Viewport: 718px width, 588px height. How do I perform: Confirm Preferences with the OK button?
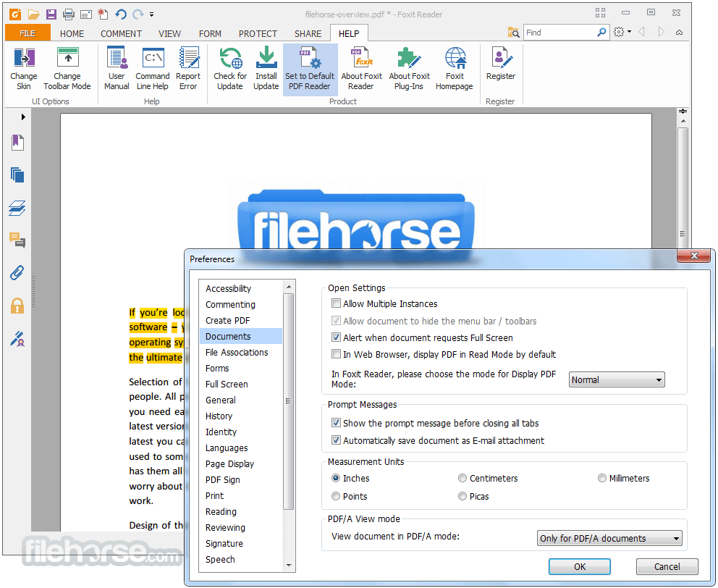coord(580,566)
